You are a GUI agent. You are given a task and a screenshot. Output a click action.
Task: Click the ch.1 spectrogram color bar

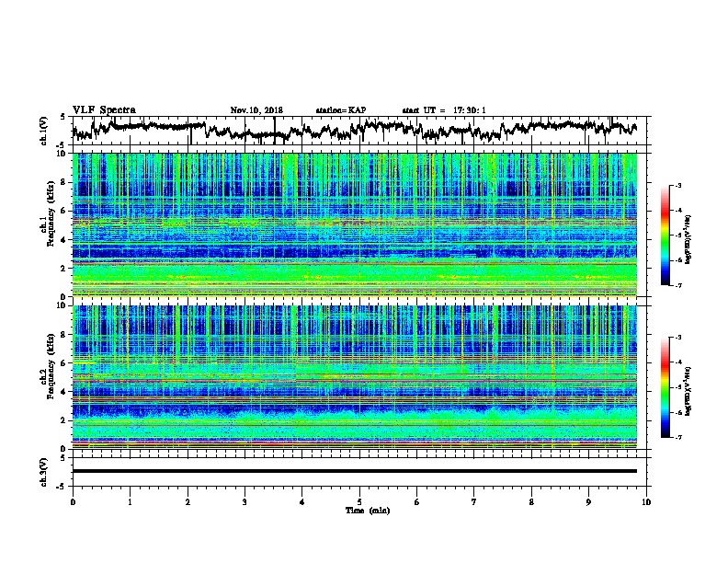(x=665, y=236)
